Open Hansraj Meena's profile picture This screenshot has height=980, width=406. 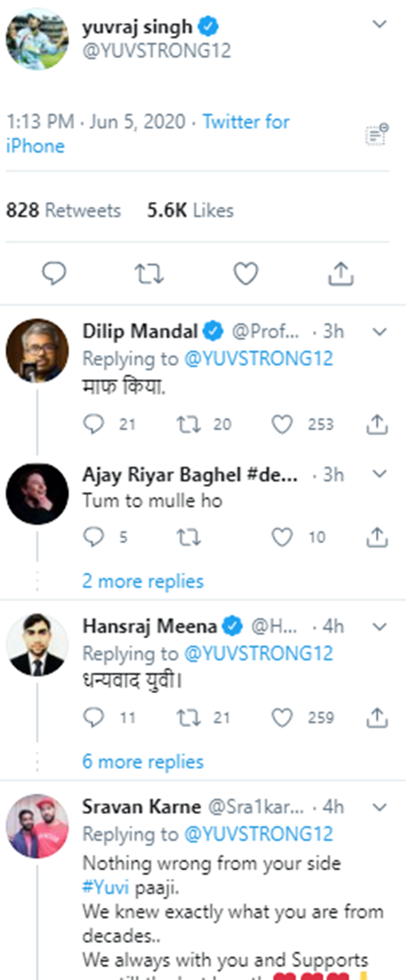[37, 645]
